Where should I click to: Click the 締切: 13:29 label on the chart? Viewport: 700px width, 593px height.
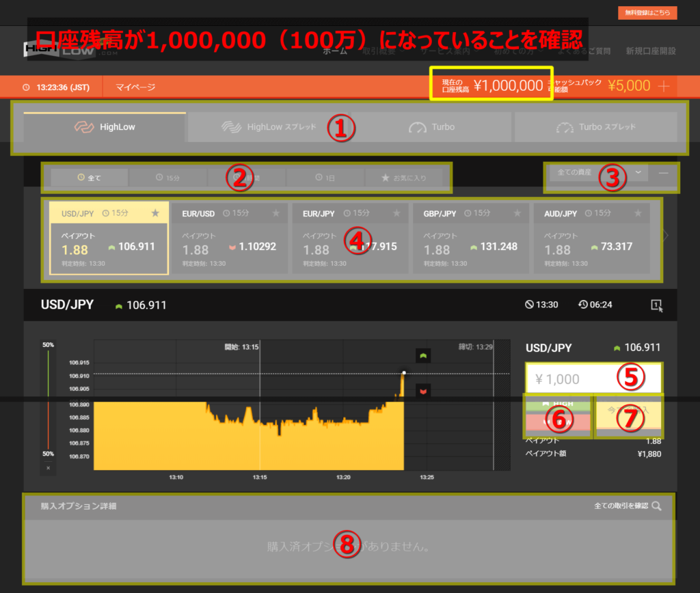[476, 347]
